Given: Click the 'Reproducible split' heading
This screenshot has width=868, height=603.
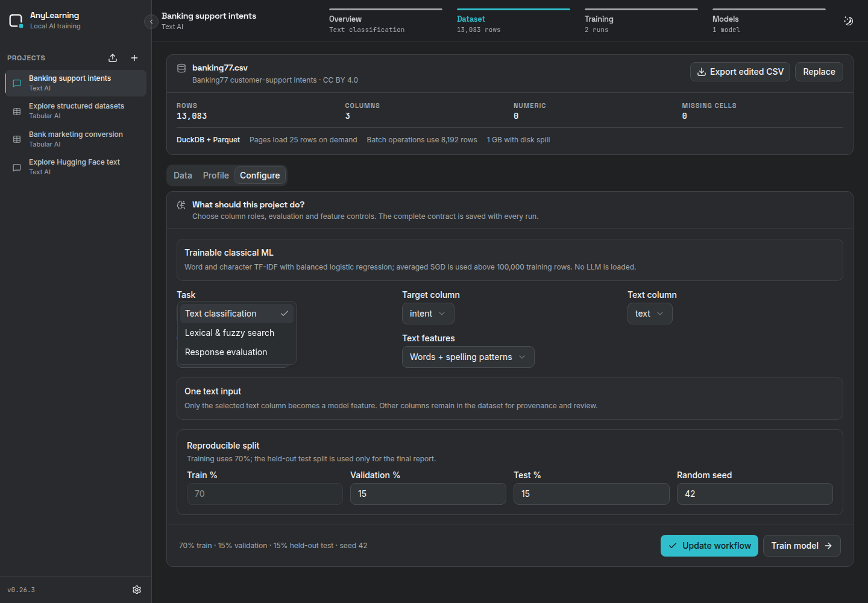Looking at the screenshot, I should pyautogui.click(x=223, y=446).
